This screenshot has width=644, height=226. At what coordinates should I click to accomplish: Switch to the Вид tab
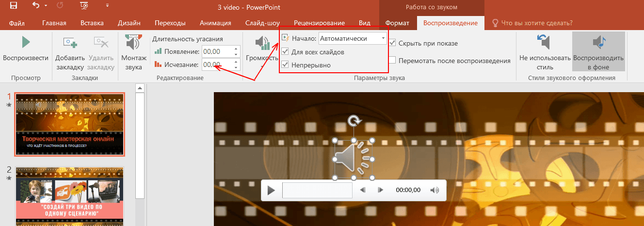(364, 23)
